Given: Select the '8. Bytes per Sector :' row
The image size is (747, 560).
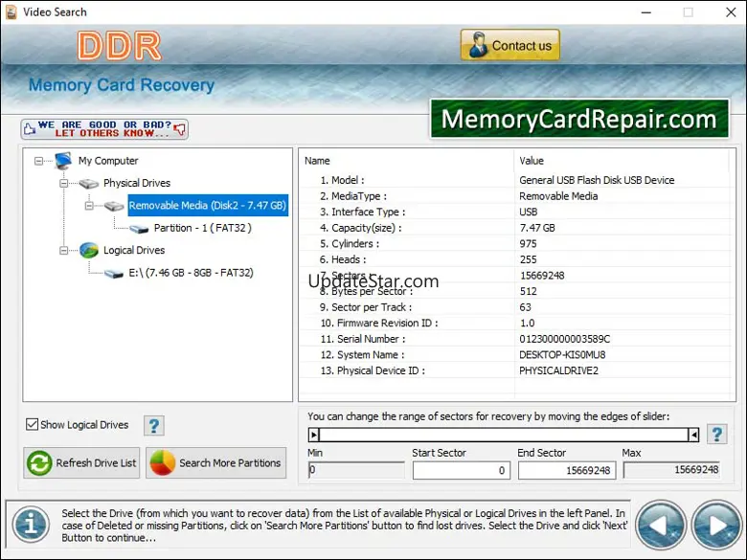Looking at the screenshot, I should 514,291.
